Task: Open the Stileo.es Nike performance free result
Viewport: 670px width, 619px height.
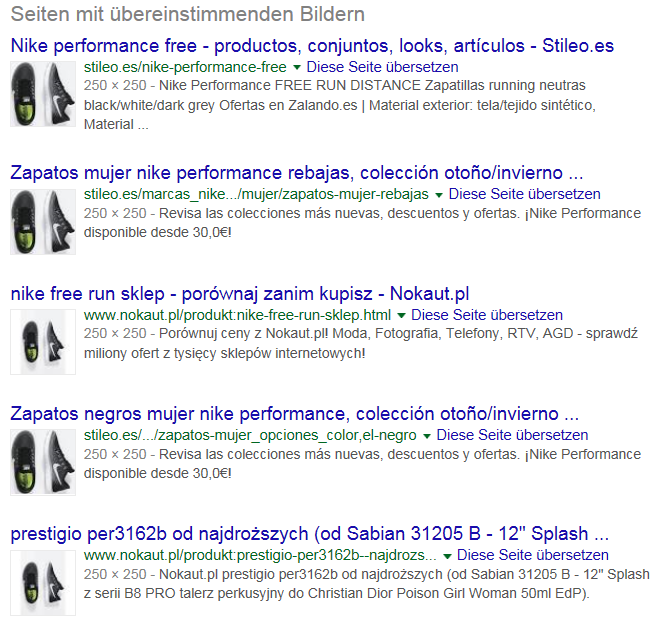Action: [312, 46]
